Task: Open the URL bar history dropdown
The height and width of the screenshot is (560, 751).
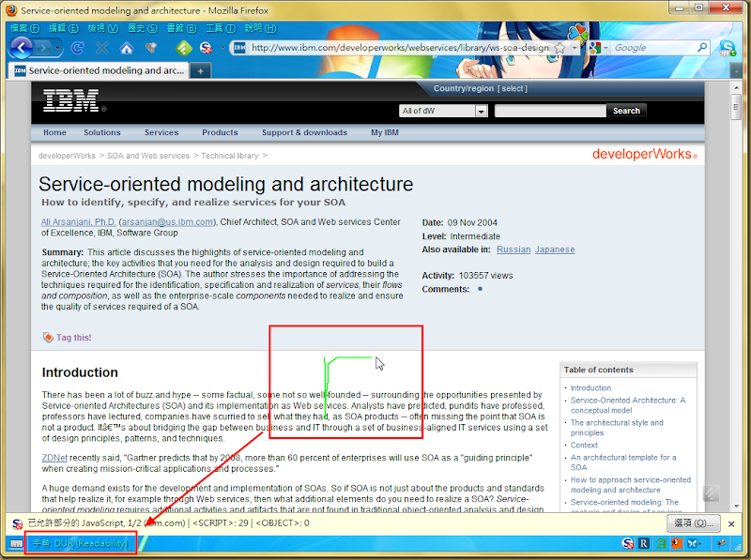Action: [x=575, y=48]
